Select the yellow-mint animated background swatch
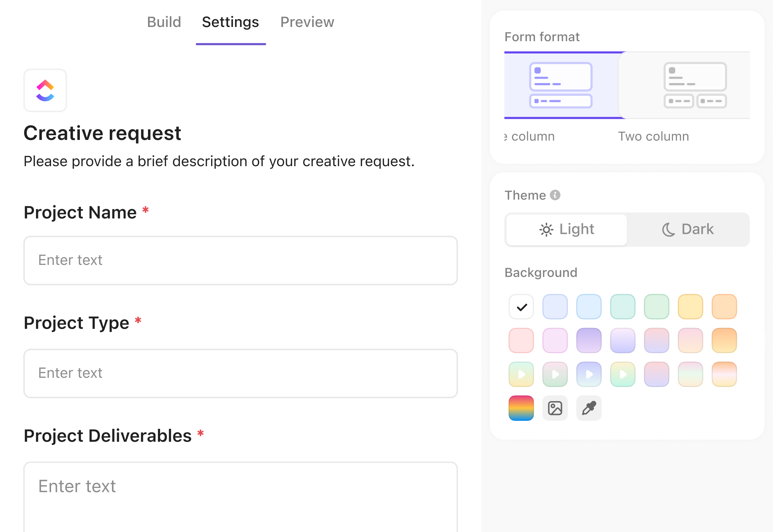The width and height of the screenshot is (773, 532). [623, 374]
